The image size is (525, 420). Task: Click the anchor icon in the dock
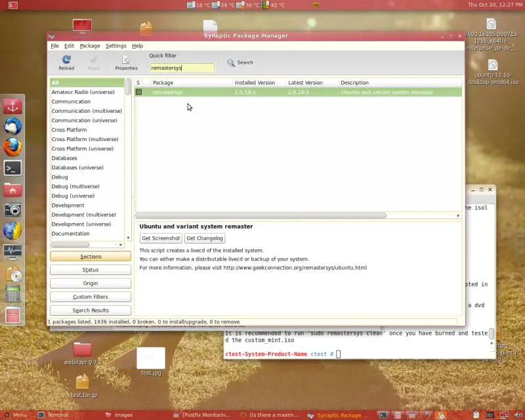coord(12,106)
